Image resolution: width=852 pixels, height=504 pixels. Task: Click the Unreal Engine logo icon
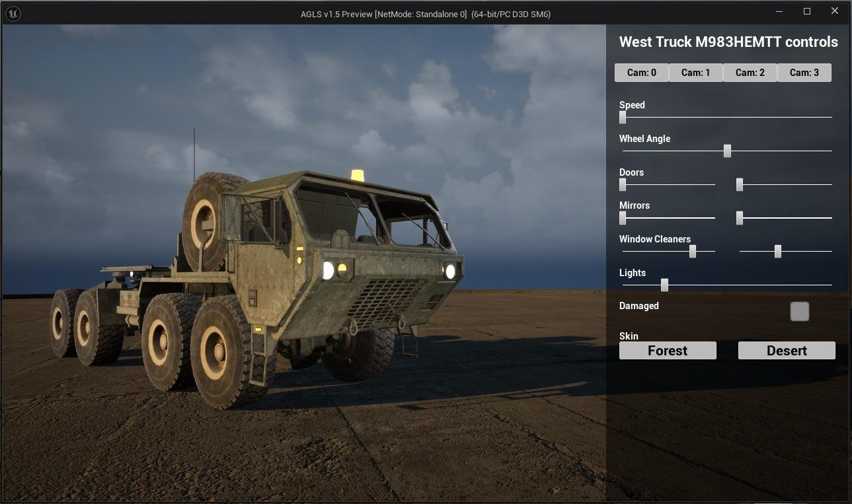pos(13,13)
